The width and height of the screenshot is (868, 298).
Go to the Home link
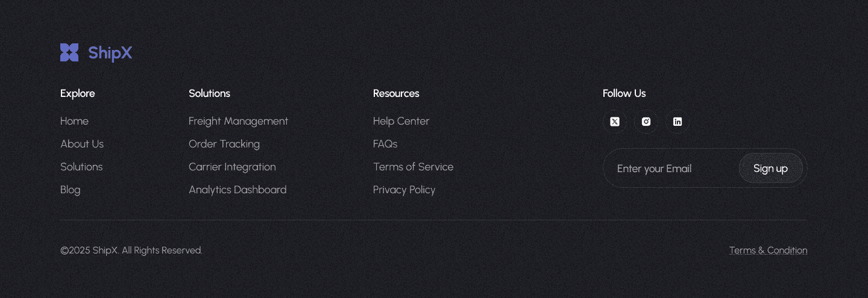(x=74, y=121)
